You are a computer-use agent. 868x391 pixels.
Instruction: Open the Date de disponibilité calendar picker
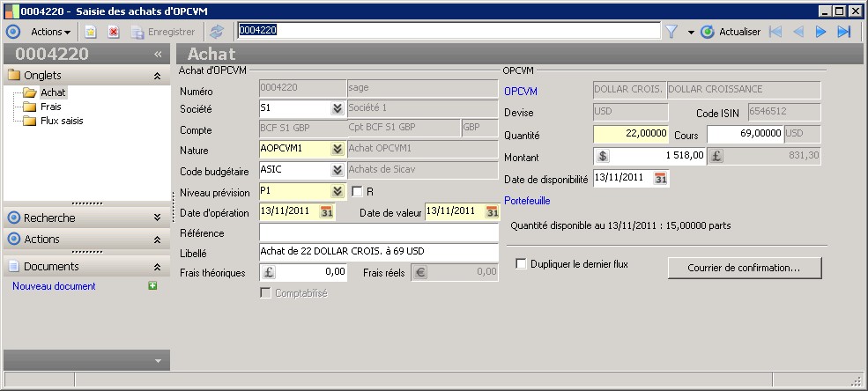coord(660,178)
